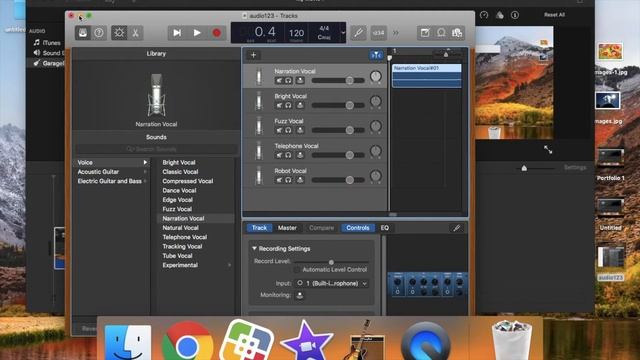Open the LCD display mode dropdown arrow
This screenshot has width=640, height=360.
click(x=343, y=33)
